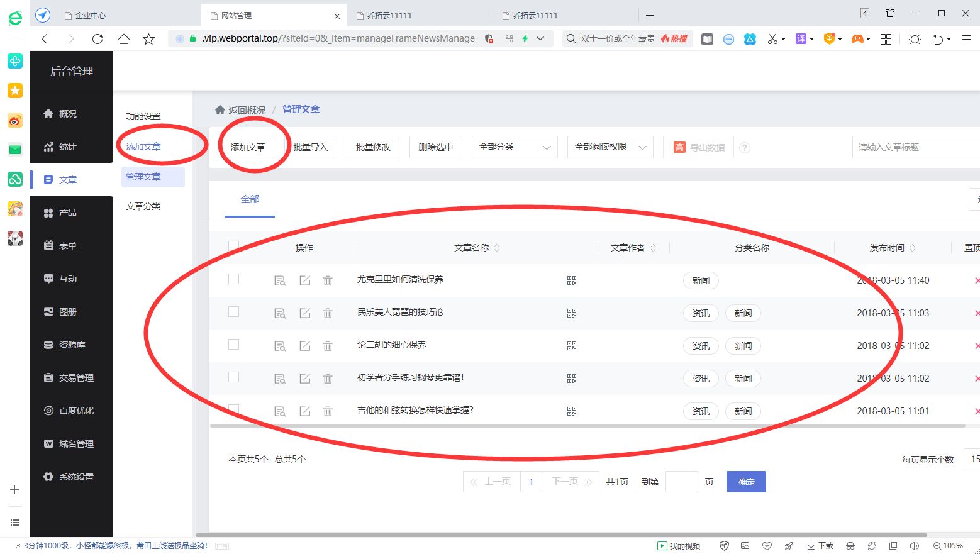Edit 民乐美人琵琶的技巧论 with the pencil icon
Image resolution: width=980 pixels, height=554 pixels.
[304, 313]
